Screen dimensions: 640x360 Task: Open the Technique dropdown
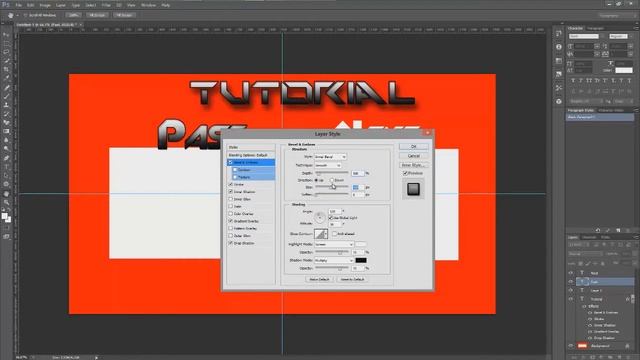[x=327, y=165]
